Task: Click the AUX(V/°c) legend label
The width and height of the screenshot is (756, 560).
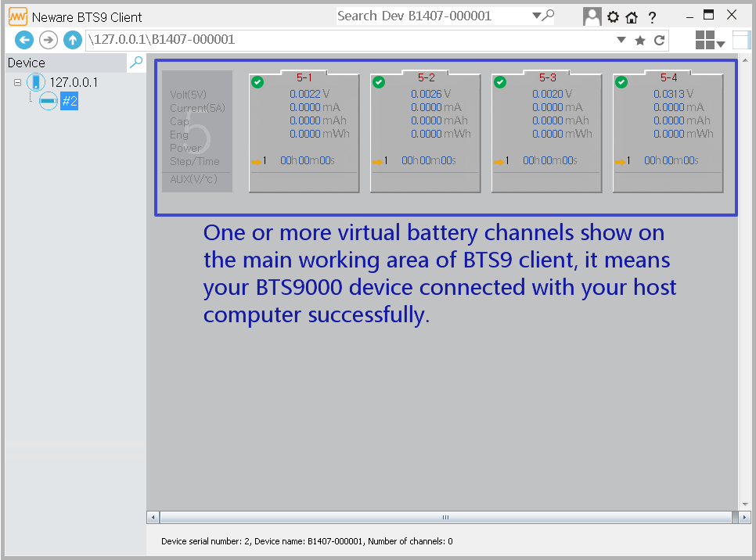Action: click(x=194, y=179)
